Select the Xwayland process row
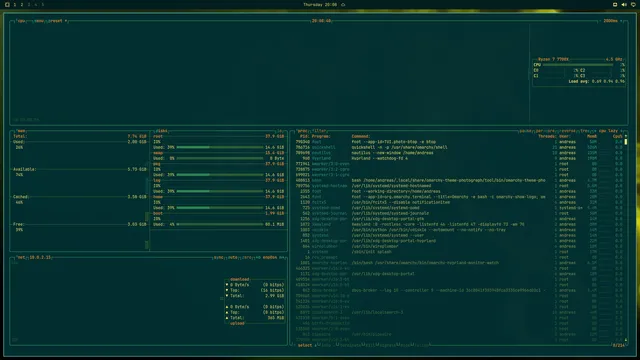This screenshot has height=360, width=640. pyautogui.click(x=459, y=224)
